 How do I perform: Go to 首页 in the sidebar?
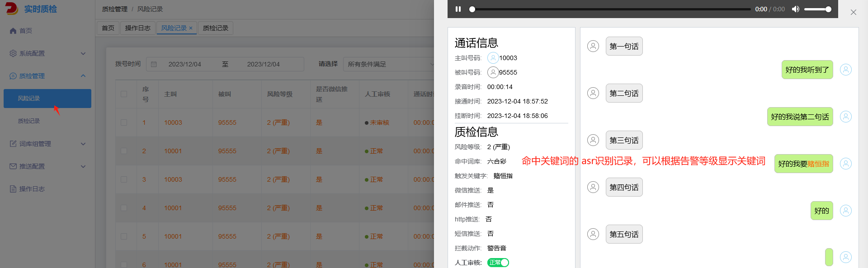click(x=25, y=31)
